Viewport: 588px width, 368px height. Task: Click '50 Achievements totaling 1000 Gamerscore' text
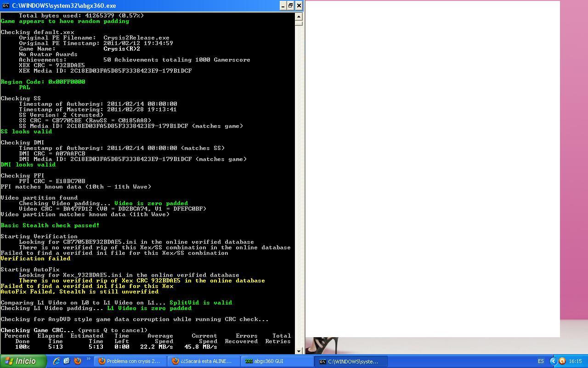(x=177, y=60)
